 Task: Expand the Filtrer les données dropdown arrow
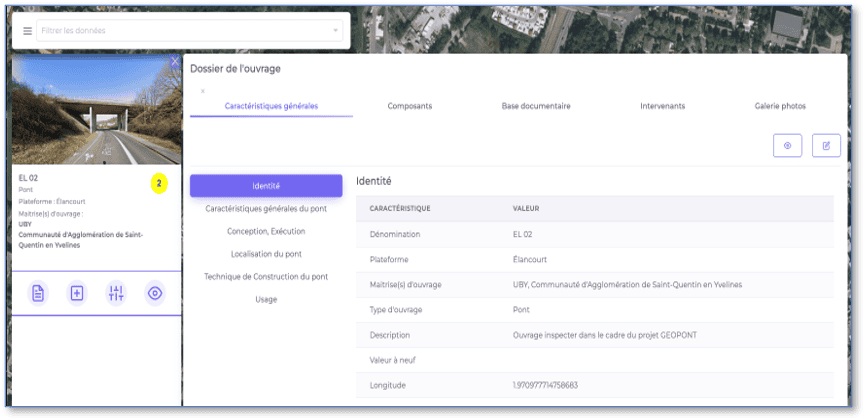coord(335,31)
